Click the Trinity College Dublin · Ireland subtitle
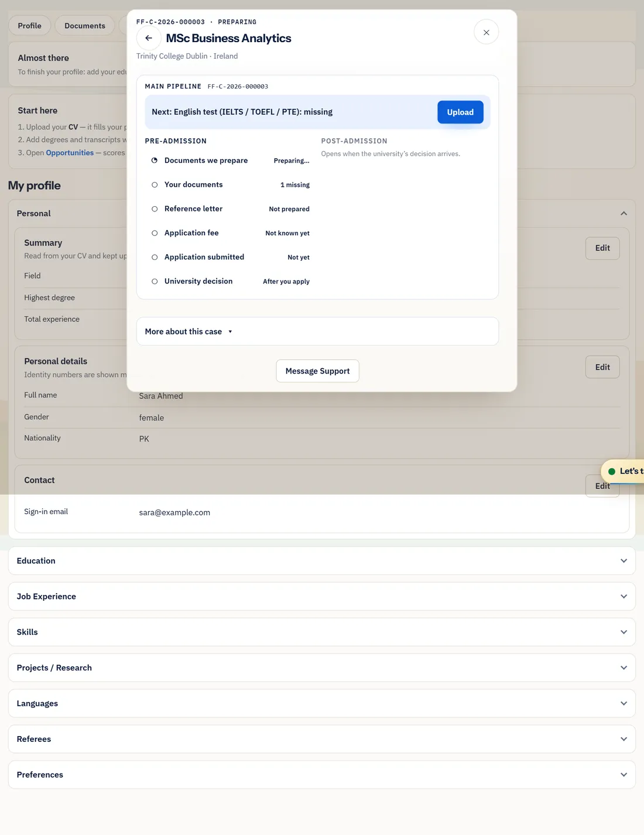The image size is (644, 835). (x=187, y=56)
